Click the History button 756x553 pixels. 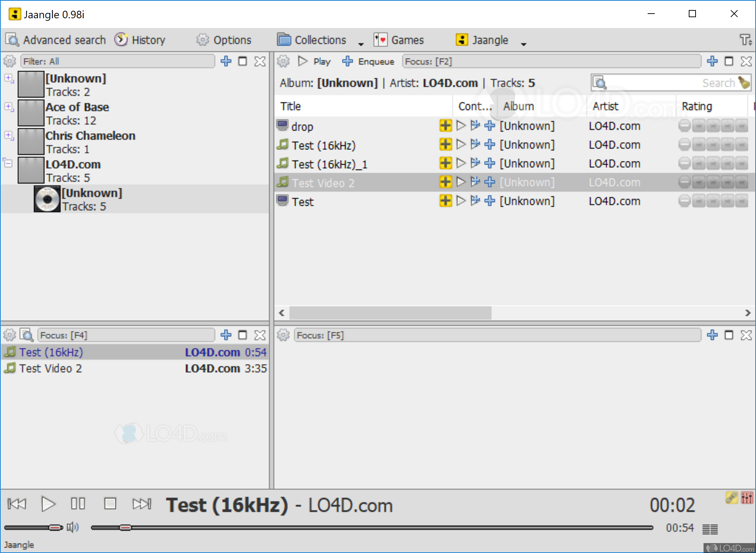140,40
